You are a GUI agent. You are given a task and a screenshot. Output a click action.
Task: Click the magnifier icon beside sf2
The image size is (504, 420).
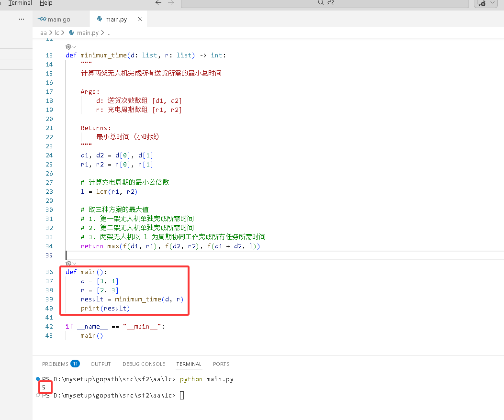(321, 2)
